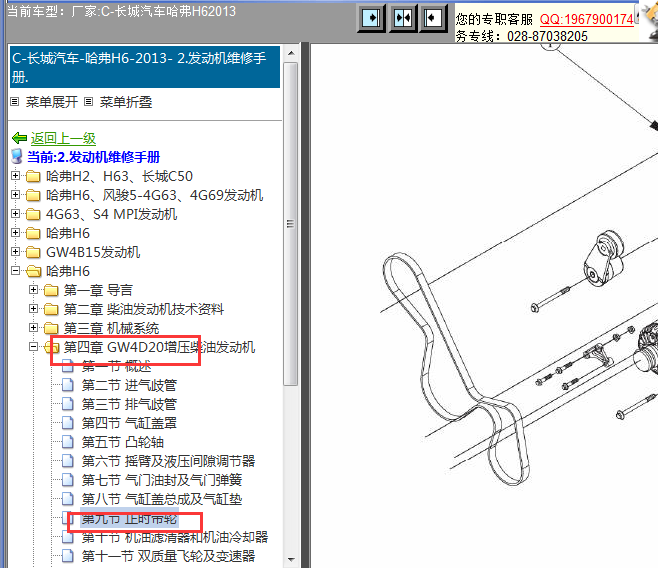Screen dimensions: 658x568
Task: Click the belt diagram in viewer
Action: pos(455,369)
